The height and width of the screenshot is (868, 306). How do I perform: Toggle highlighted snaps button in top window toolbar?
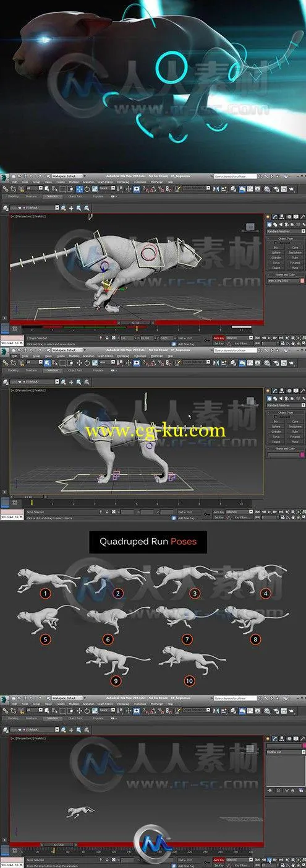pos(137,188)
